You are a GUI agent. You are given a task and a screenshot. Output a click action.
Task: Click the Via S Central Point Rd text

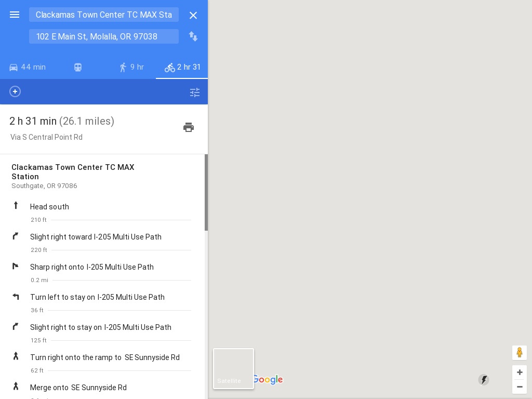[46, 137]
